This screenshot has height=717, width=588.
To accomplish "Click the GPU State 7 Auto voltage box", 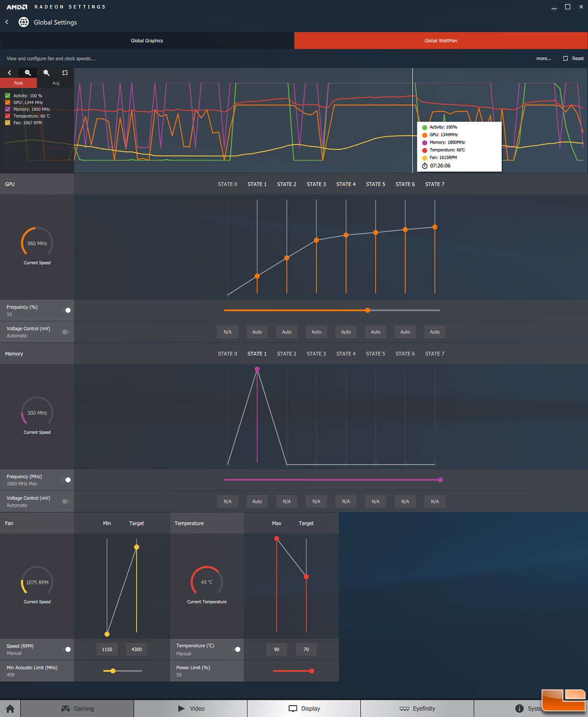I will pos(435,332).
